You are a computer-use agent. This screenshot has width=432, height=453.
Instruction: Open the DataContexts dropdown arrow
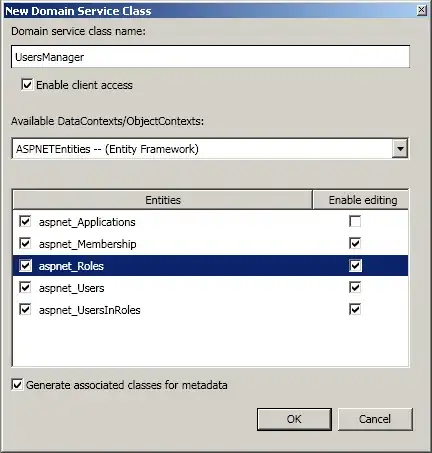coord(400,149)
